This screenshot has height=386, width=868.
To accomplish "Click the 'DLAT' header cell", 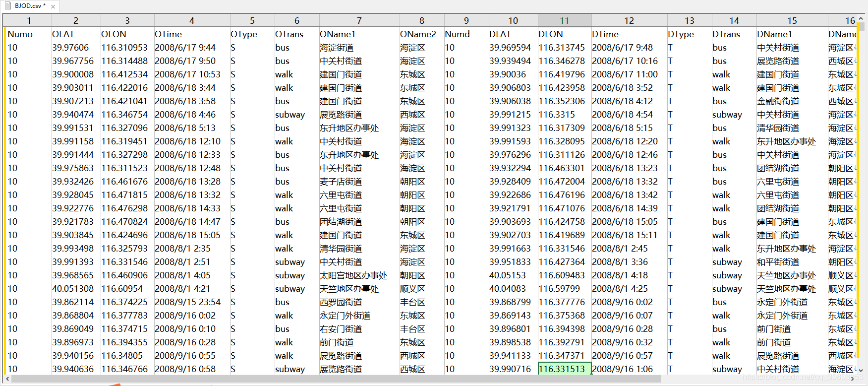I will 514,34.
